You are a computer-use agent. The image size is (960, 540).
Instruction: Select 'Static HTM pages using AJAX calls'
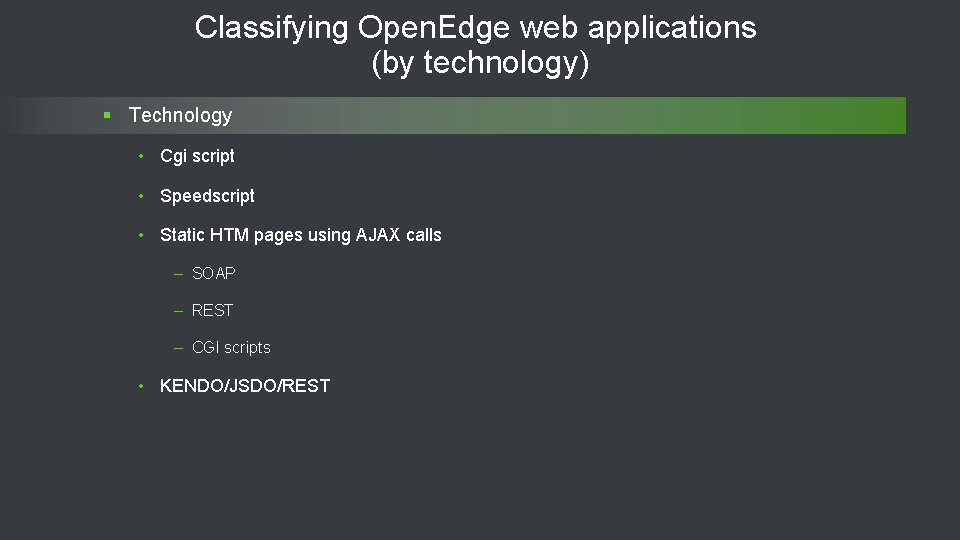click(x=300, y=235)
